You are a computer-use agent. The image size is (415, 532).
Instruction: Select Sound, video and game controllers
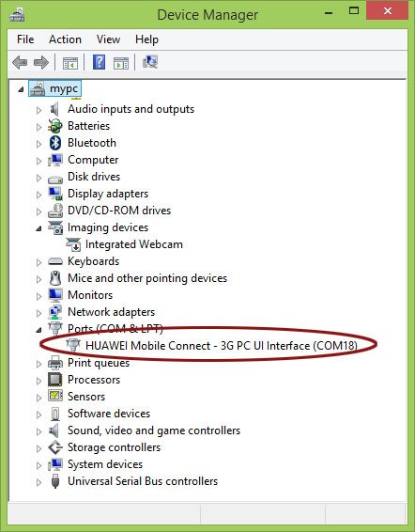tap(154, 430)
